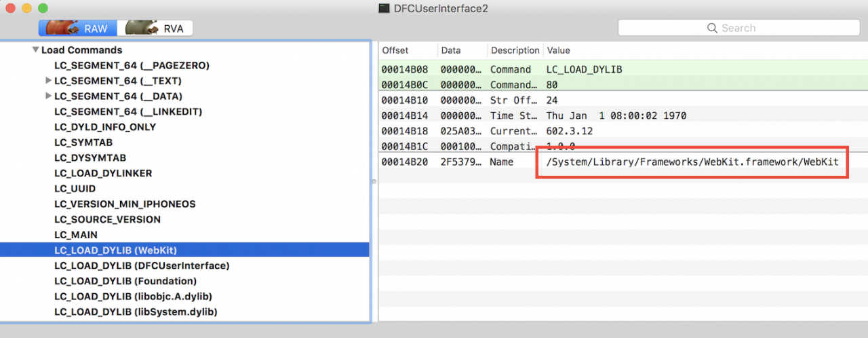Click offset 00014B0C cell
Image resolution: width=868 pixels, height=338 pixels.
(x=404, y=85)
